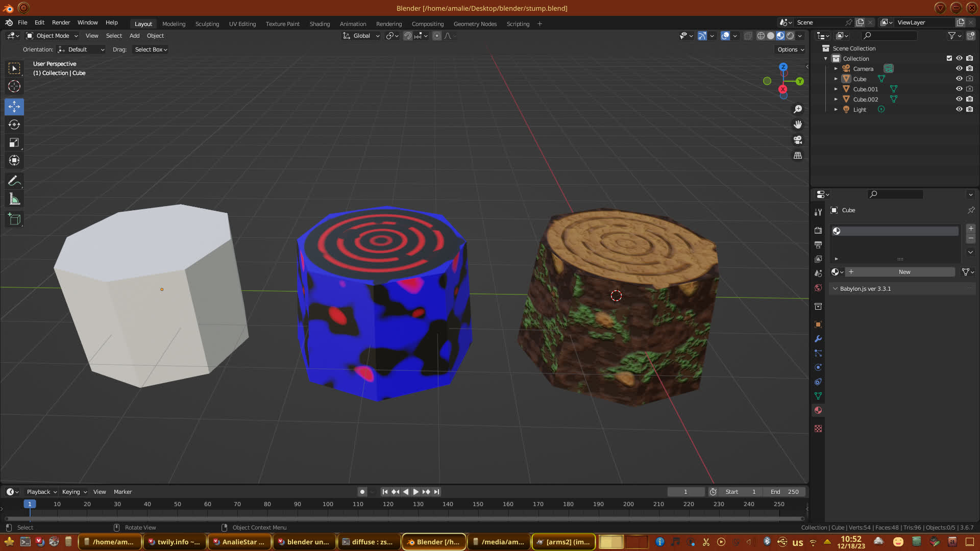Viewport: 980px width, 551px height.
Task: Hide Cube.001 with its eye icon
Action: [959, 89]
